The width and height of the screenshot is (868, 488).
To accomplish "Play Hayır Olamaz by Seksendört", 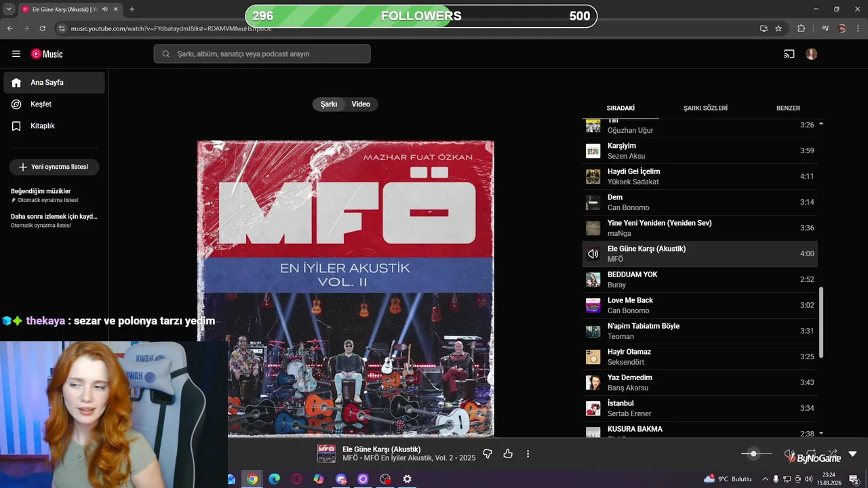I will click(x=700, y=357).
